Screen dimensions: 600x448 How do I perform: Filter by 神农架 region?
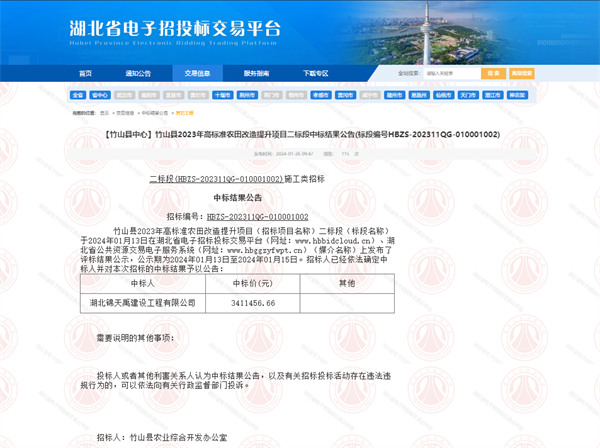516,95
